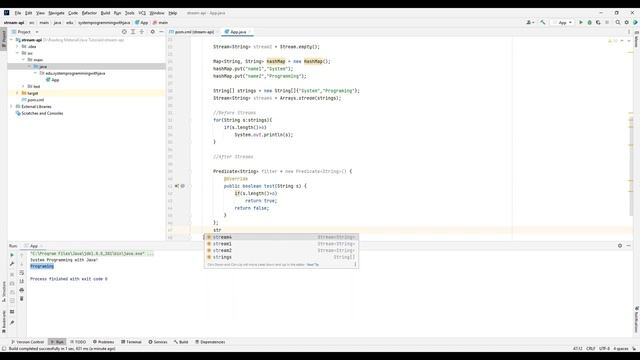This screenshot has height=360, width=640.
Task: Open Run panel settings gear
Action: pyautogui.click(x=620, y=246)
